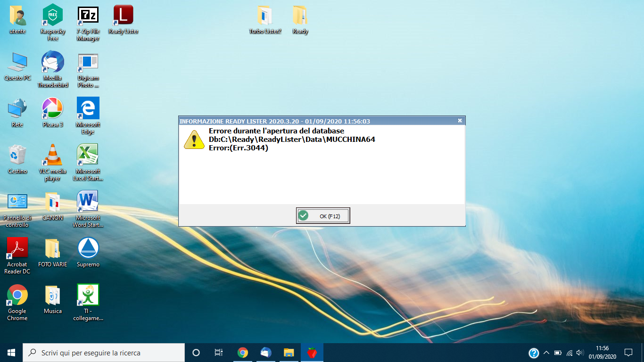Viewport: 644px width, 362px height.
Task: Open the Windows Start menu
Action: 11,353
